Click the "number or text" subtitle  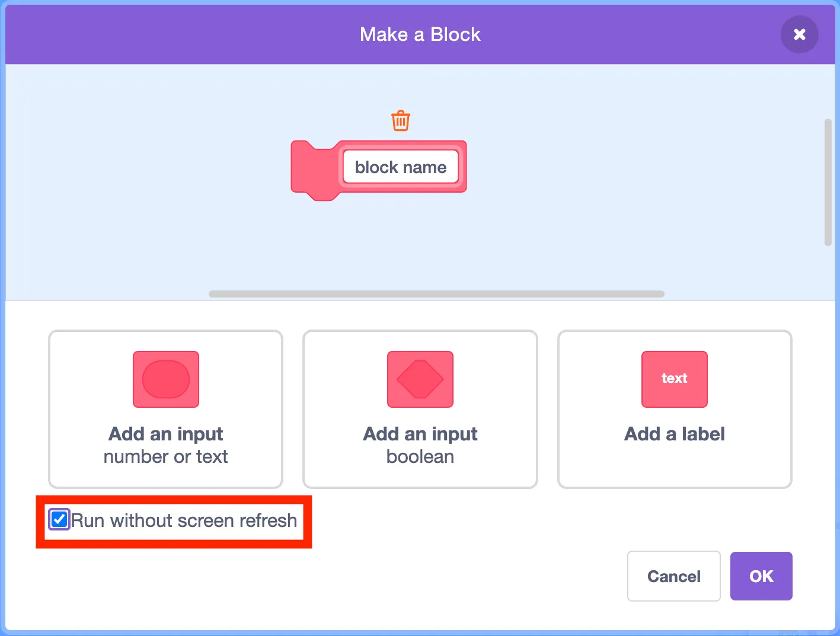166,457
